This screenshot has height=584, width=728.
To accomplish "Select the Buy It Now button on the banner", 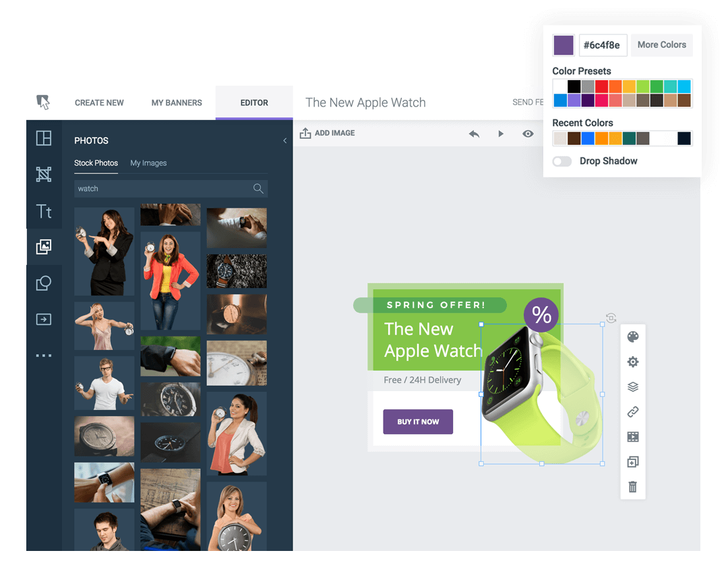I will point(418,422).
